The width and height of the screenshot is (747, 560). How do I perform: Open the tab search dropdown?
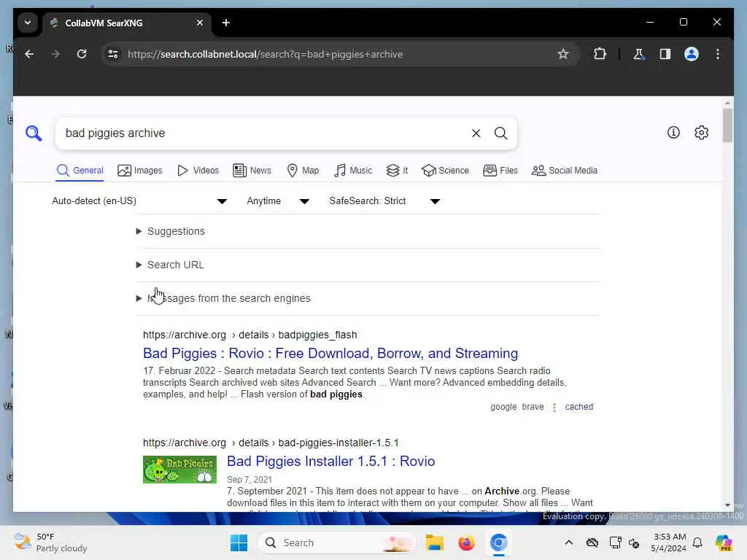[28, 23]
